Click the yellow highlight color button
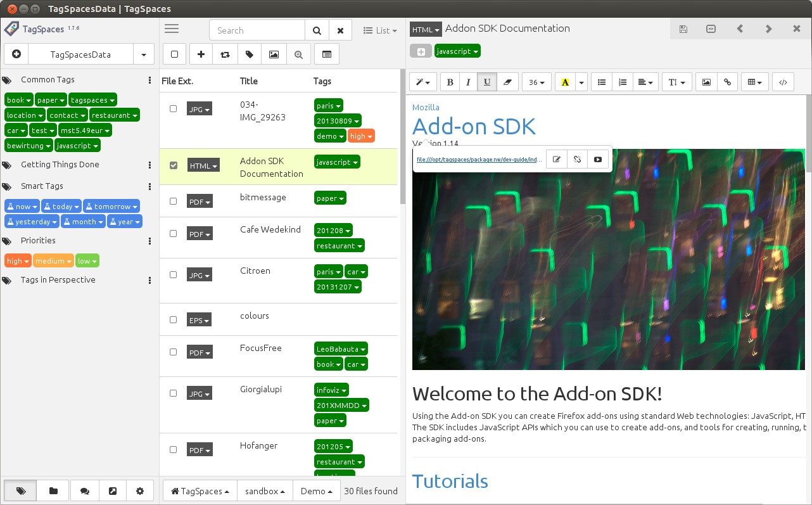The width and height of the screenshot is (812, 505). pyautogui.click(x=565, y=82)
